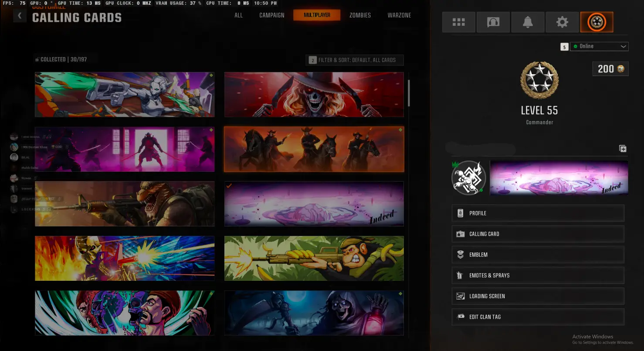Open Filter & Sort options
This screenshot has height=351, width=644.
(355, 60)
